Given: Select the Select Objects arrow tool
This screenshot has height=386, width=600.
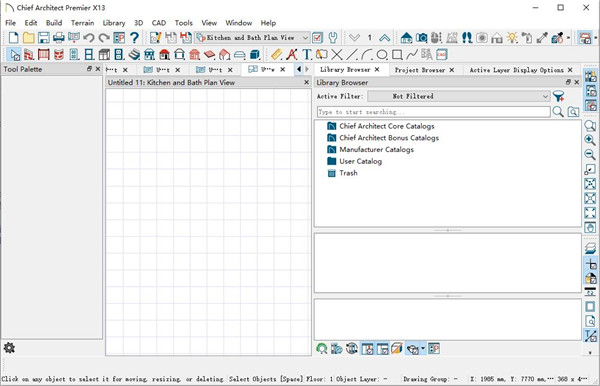Looking at the screenshot, I should coord(15,54).
